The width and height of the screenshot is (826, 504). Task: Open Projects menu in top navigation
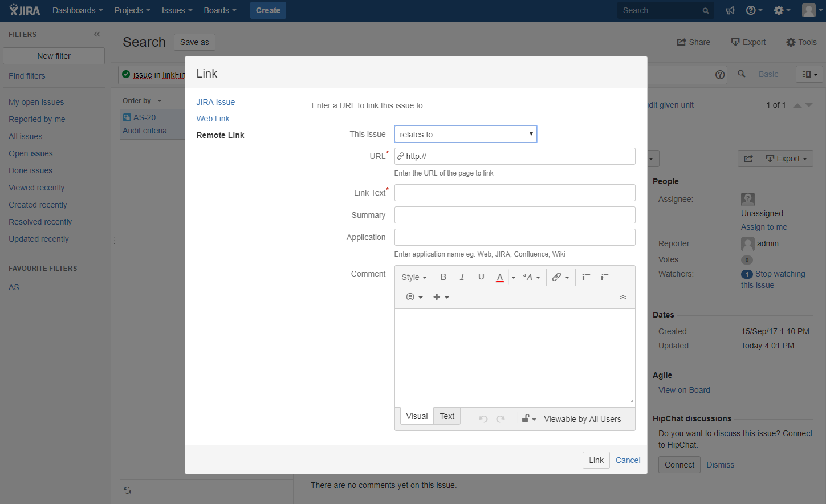point(132,10)
